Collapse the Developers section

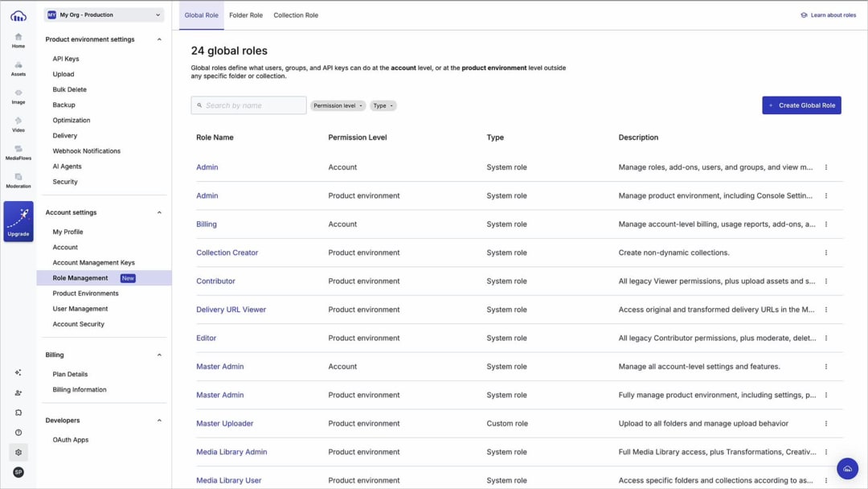159,421
